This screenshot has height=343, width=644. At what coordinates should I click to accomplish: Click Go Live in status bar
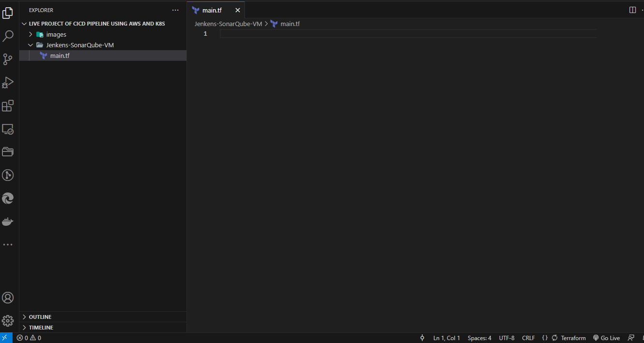click(x=606, y=338)
